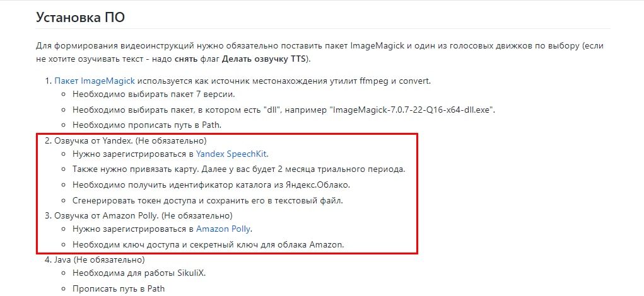
Task: Open the "Пакет ImageMagick" link
Action: [95, 81]
